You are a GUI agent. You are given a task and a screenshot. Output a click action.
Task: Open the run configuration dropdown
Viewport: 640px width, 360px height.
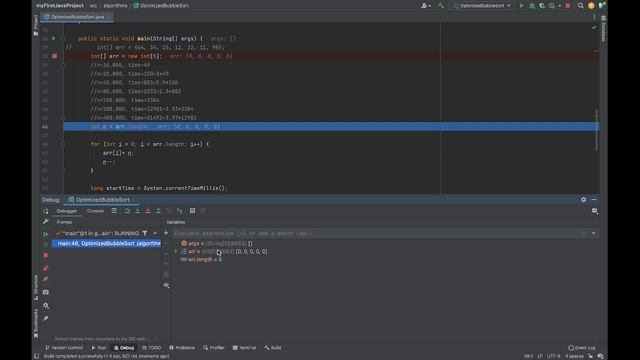click(x=482, y=6)
